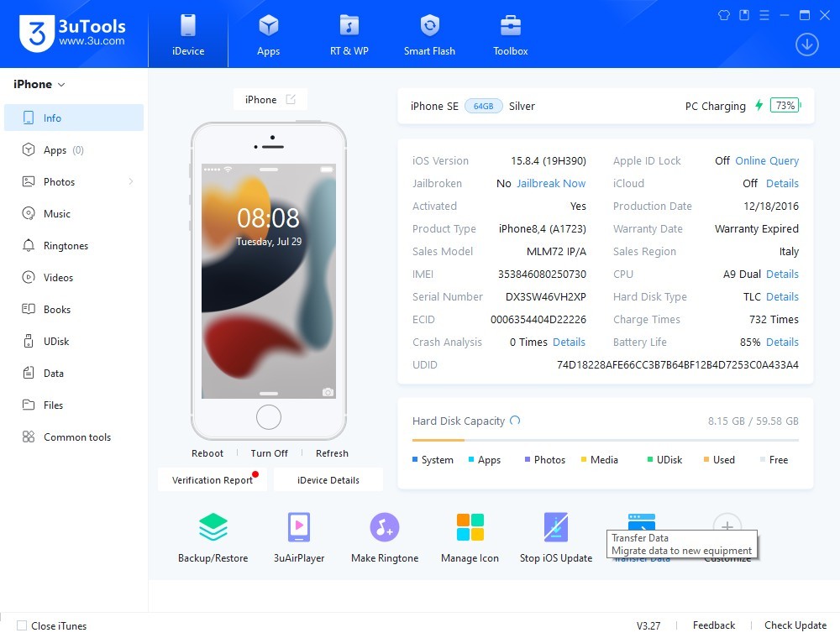Open Files in the sidebar
Image resolution: width=840 pixels, height=638 pixels.
pyautogui.click(x=74, y=405)
